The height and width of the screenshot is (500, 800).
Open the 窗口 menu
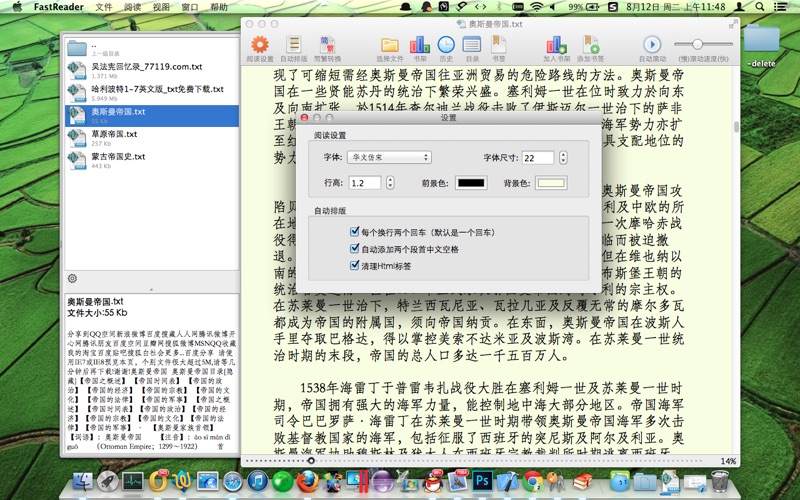pos(190,7)
